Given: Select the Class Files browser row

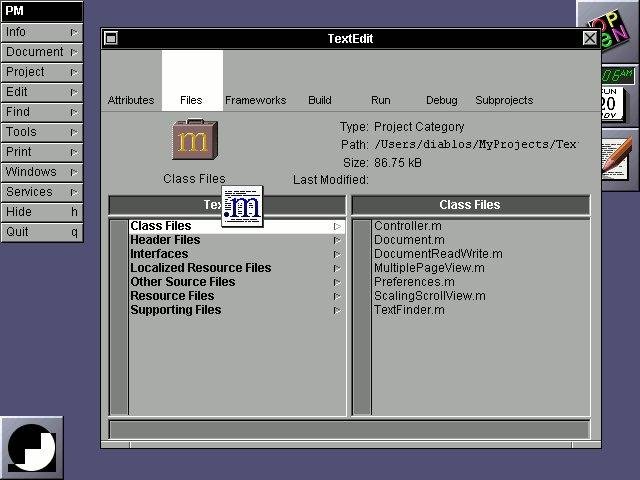Looking at the screenshot, I should pos(237,226).
